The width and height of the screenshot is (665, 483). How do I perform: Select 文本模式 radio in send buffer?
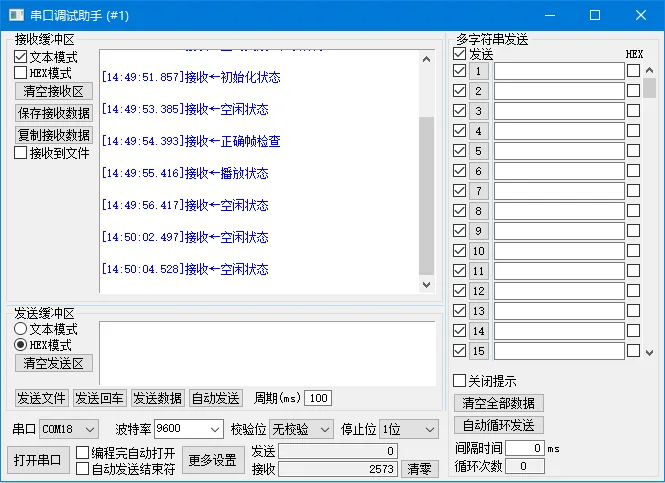21,329
